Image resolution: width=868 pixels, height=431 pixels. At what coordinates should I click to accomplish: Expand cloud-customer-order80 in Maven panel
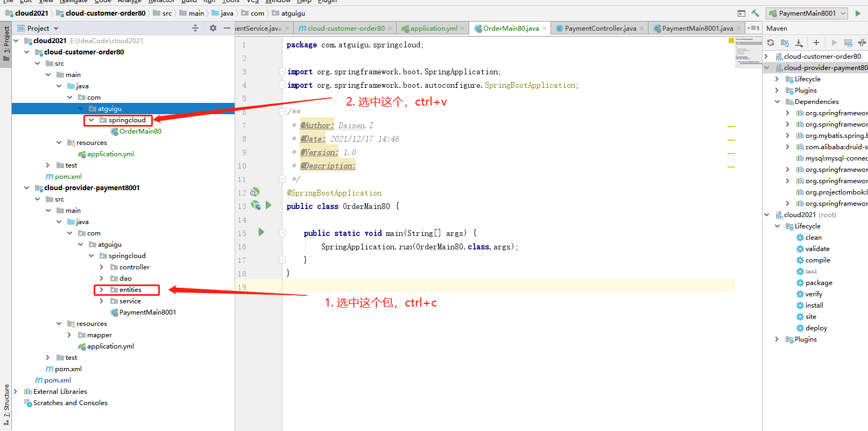(x=766, y=56)
